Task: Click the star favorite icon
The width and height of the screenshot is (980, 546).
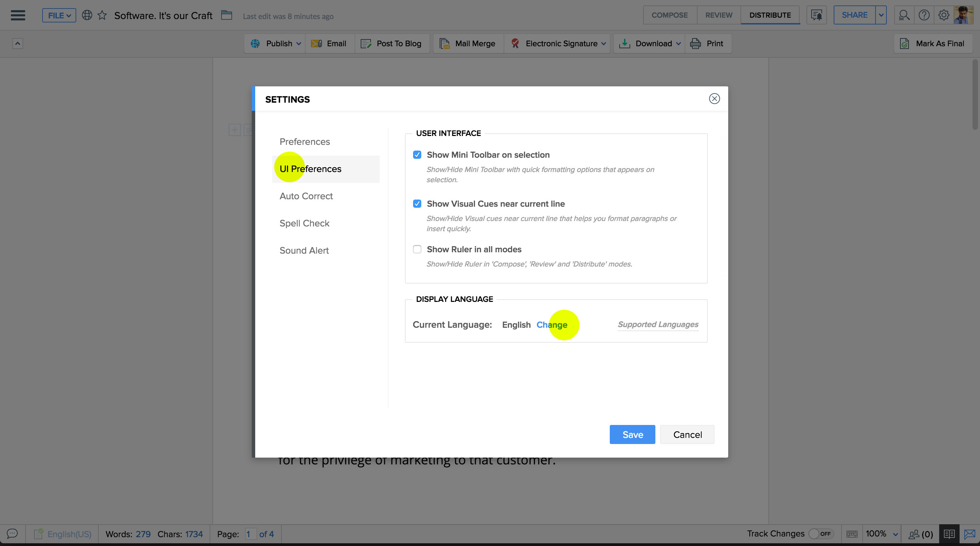Action: 102,15
